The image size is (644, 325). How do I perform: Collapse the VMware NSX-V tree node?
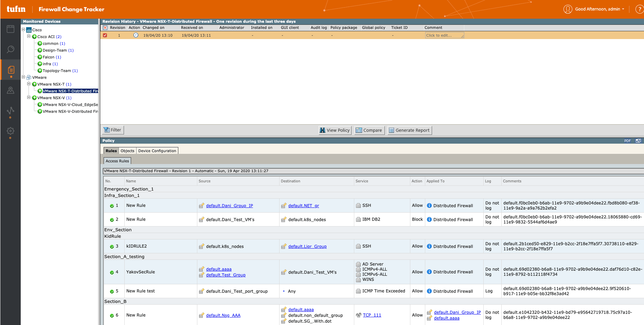(x=29, y=97)
